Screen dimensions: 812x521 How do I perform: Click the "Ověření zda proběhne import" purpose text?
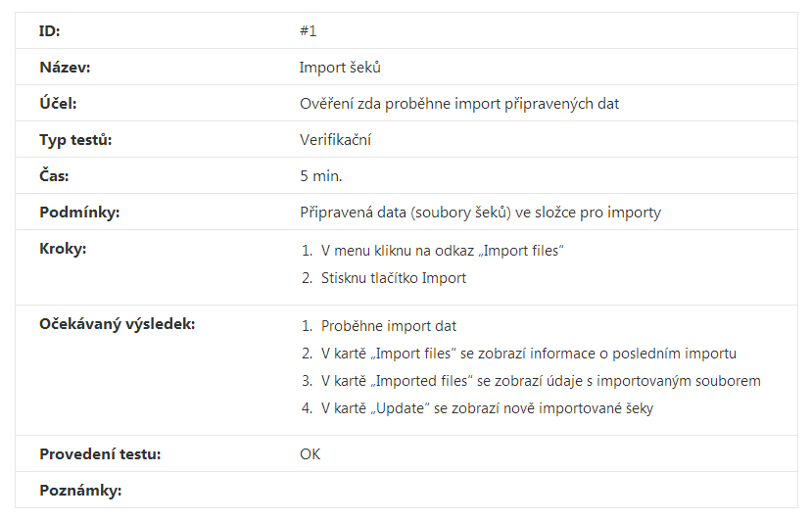pos(458,104)
